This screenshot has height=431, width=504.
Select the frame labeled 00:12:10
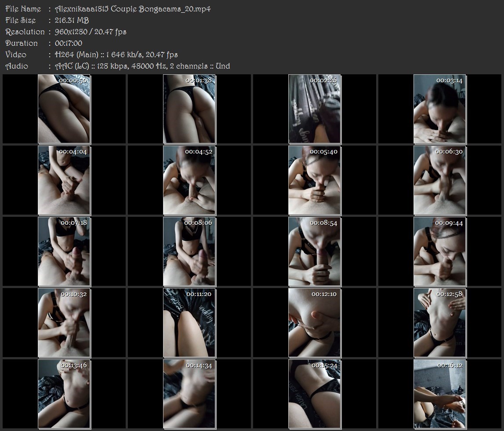(315, 323)
